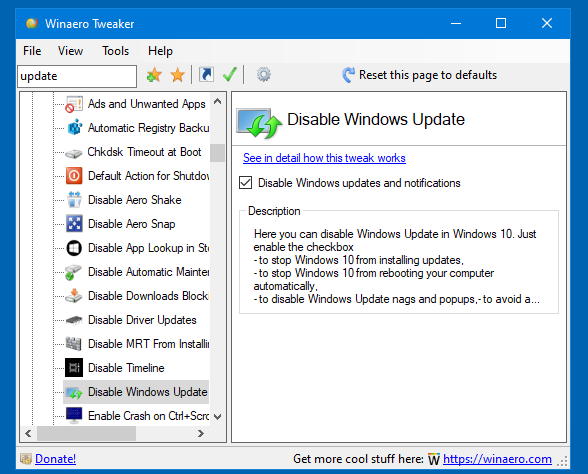Click the add bookmark star-plus icon
The image size is (588, 474).
(x=154, y=75)
